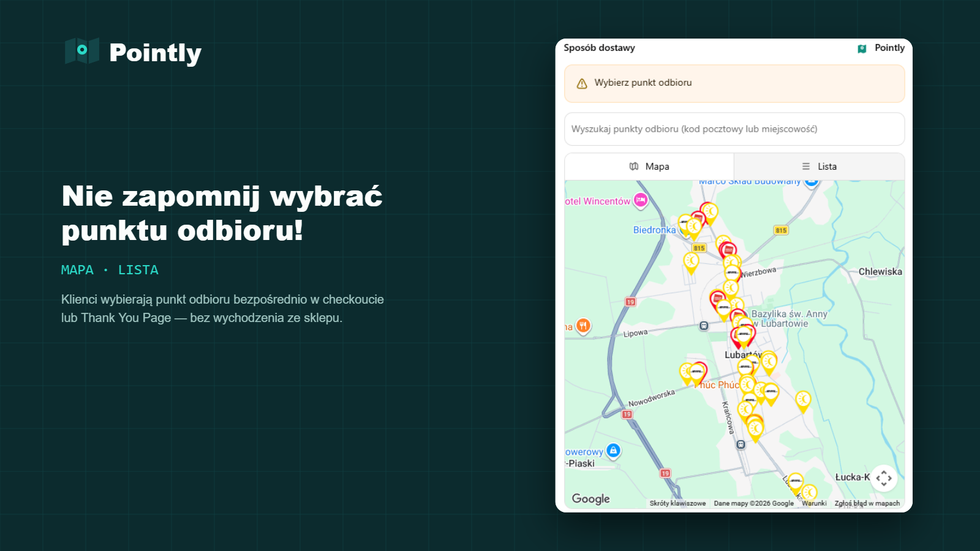980x551 pixels.
Task: Click the warning triangle icon in the alert
Action: coord(582,83)
